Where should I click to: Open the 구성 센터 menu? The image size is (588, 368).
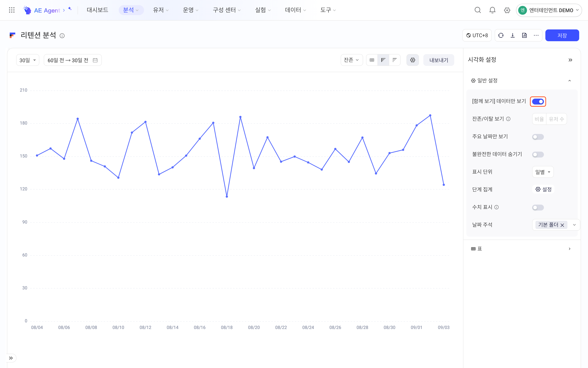point(227,10)
